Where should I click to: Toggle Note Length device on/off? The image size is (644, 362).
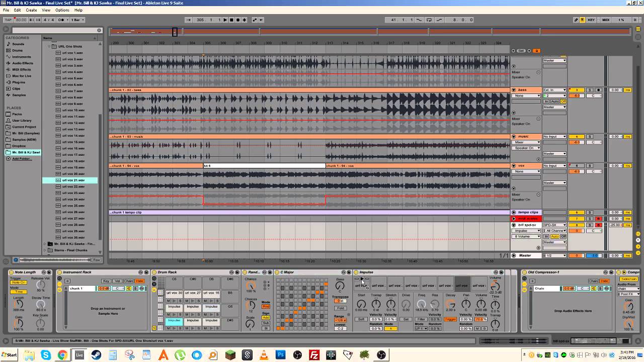(x=12, y=272)
